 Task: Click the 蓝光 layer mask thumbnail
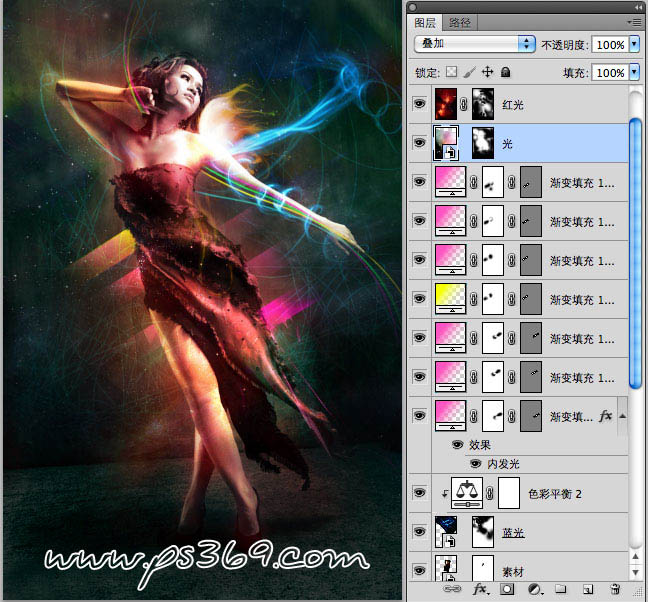point(483,532)
